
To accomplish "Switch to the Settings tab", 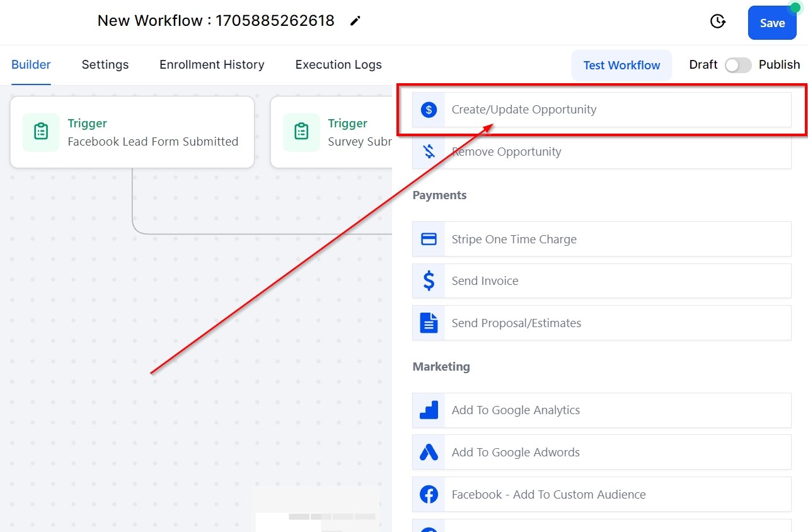I will pyautogui.click(x=105, y=65).
